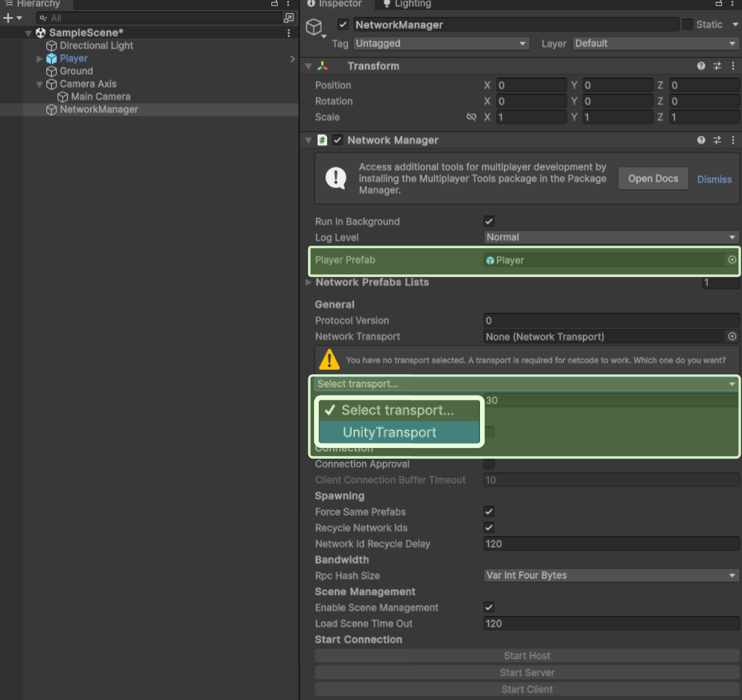Image resolution: width=742 pixels, height=700 pixels.
Task: Switch to the Lighting tab
Action: (x=407, y=4)
